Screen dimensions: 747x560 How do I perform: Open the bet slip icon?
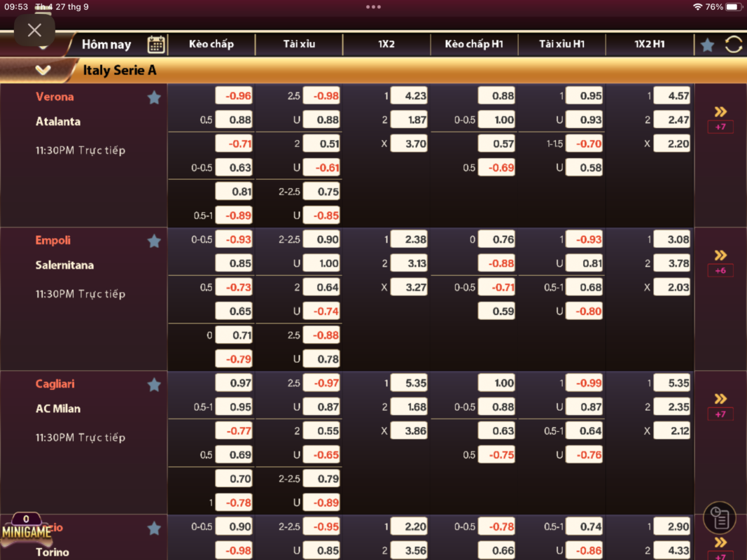point(720,518)
